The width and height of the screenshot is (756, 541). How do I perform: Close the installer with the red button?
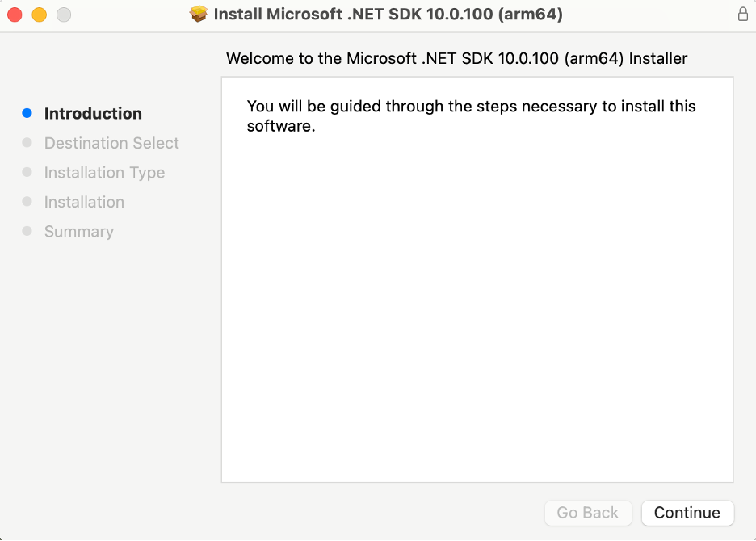pos(15,15)
